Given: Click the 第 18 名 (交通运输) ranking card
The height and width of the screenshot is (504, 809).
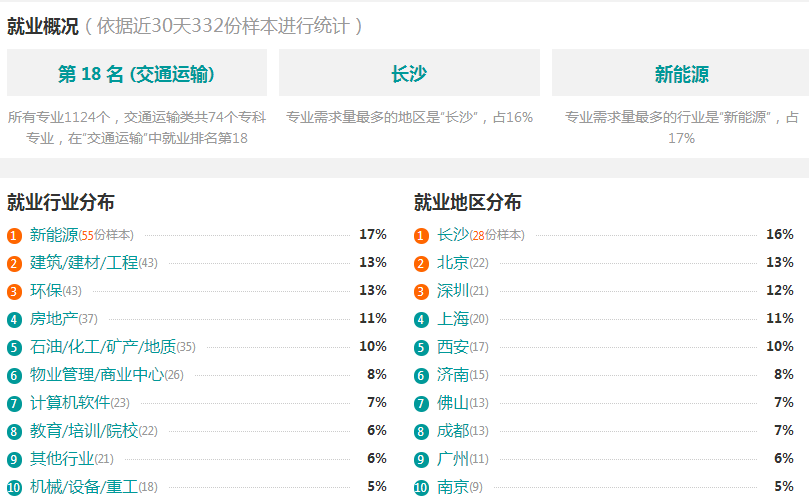Looking at the screenshot, I should [137, 73].
